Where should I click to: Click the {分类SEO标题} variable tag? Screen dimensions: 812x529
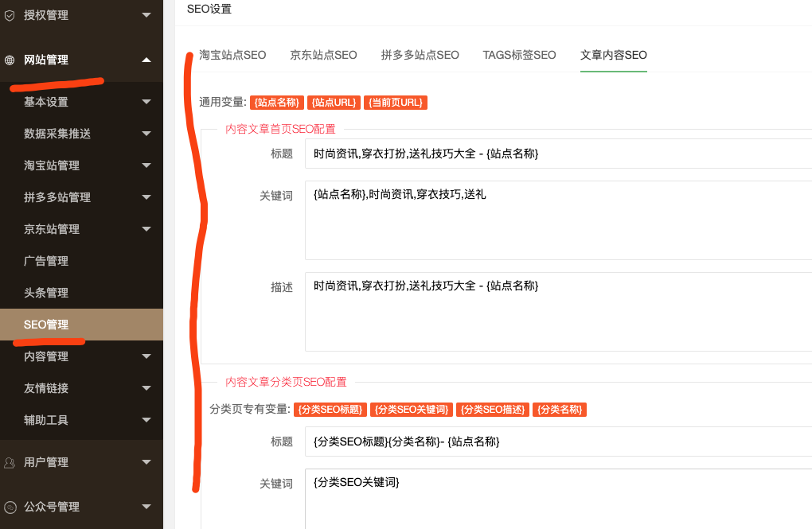click(x=330, y=410)
